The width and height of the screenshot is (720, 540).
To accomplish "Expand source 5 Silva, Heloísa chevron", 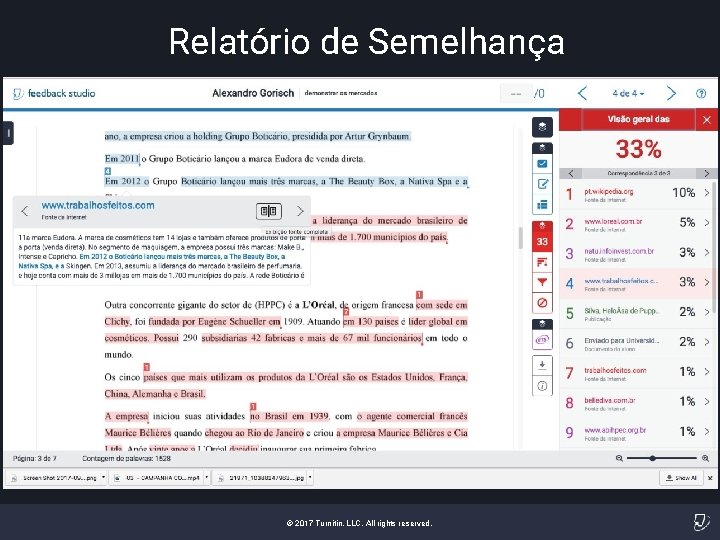I will [707, 313].
